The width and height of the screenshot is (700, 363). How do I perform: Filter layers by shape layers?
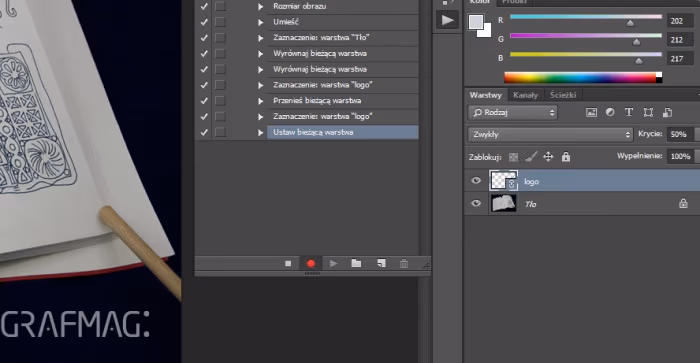[x=648, y=113]
